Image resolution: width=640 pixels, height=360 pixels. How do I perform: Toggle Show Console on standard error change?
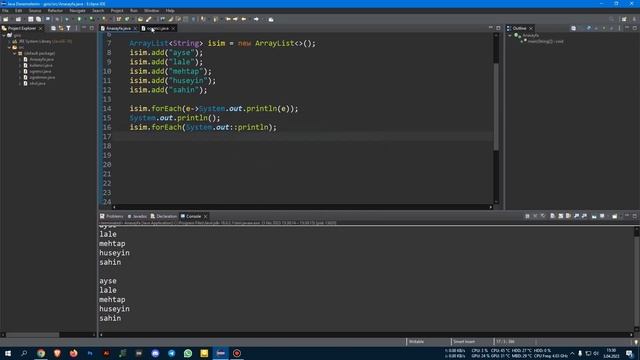(x=584, y=216)
